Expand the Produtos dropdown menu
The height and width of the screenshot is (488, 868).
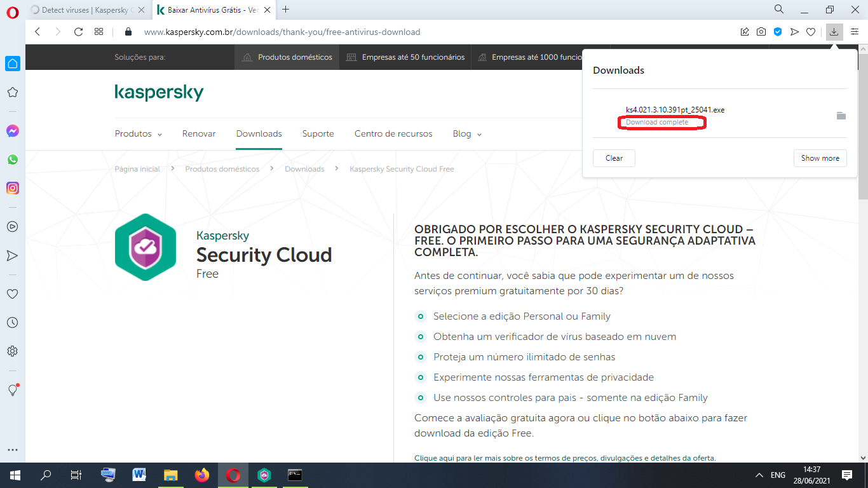pyautogui.click(x=139, y=133)
